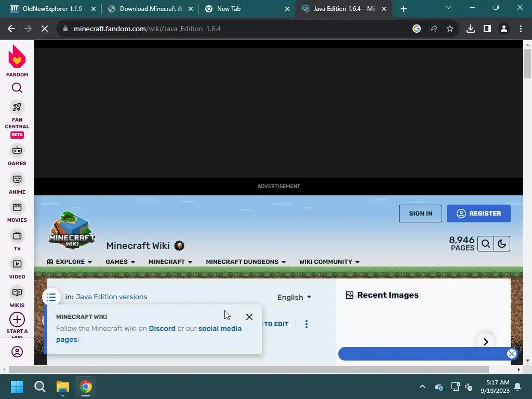The image size is (532, 399).
Task: Open the Video category in sidebar
Action: click(x=17, y=269)
